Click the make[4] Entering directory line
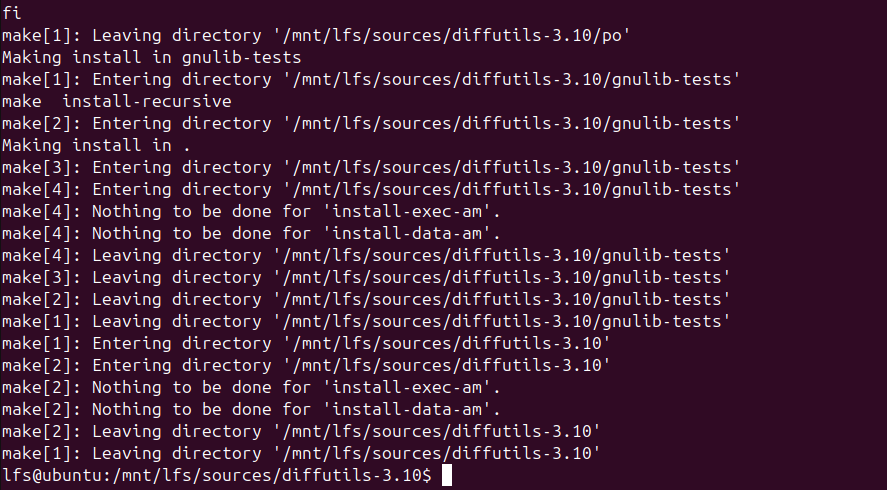The height and width of the screenshot is (490, 887). click(370, 189)
